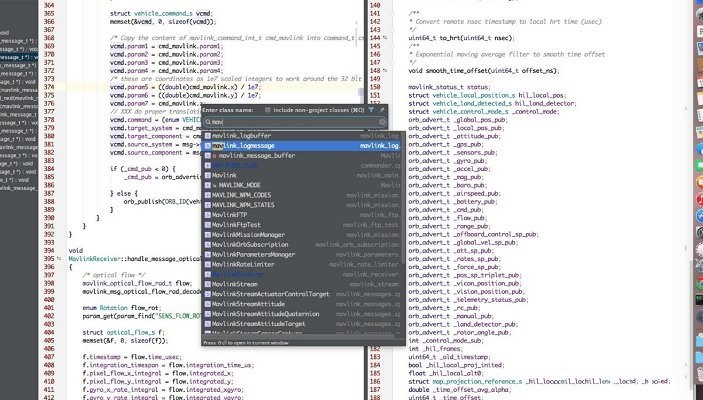Click the vcmd.param1 assignment line
This screenshot has width=703, height=400.
pos(166,46)
